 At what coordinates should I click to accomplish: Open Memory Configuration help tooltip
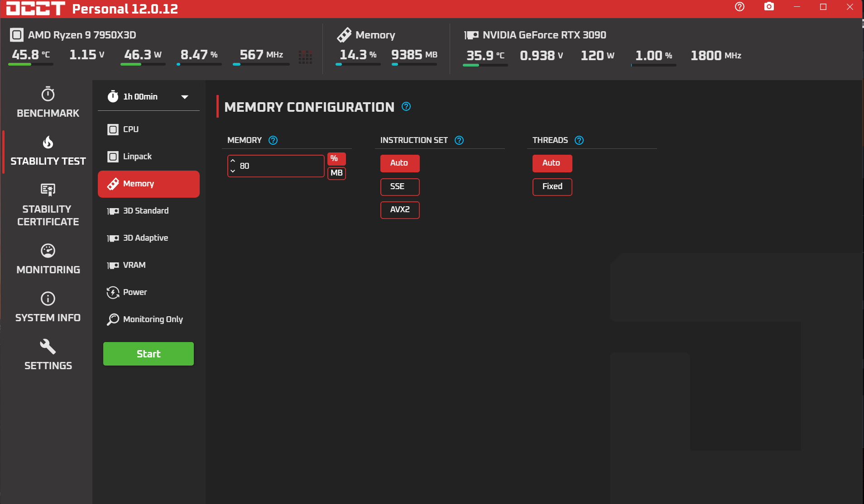[x=406, y=107]
